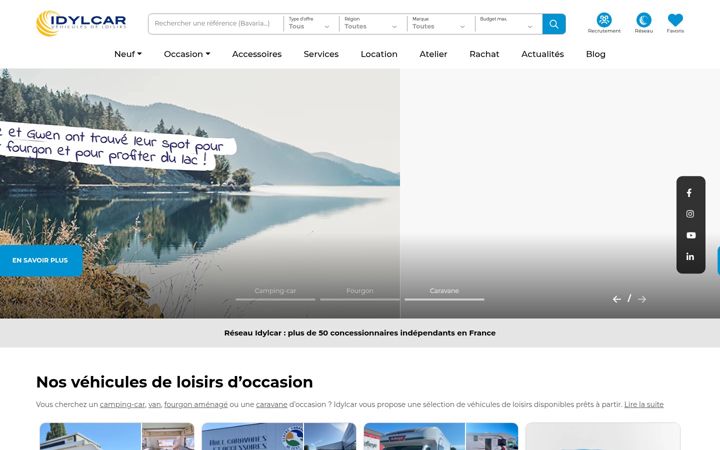The height and width of the screenshot is (450, 720).
Task: Click the Lire la suite link
Action: pos(644,405)
